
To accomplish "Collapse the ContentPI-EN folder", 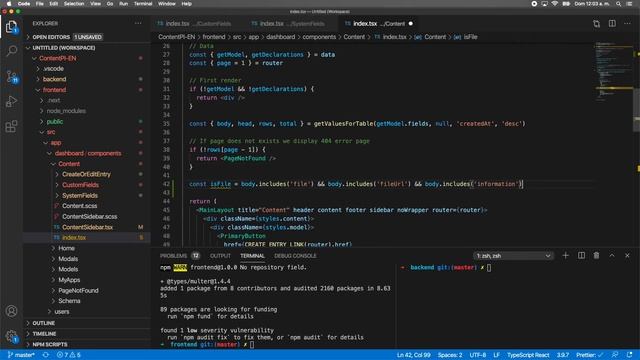I will pyautogui.click(x=87, y=58).
